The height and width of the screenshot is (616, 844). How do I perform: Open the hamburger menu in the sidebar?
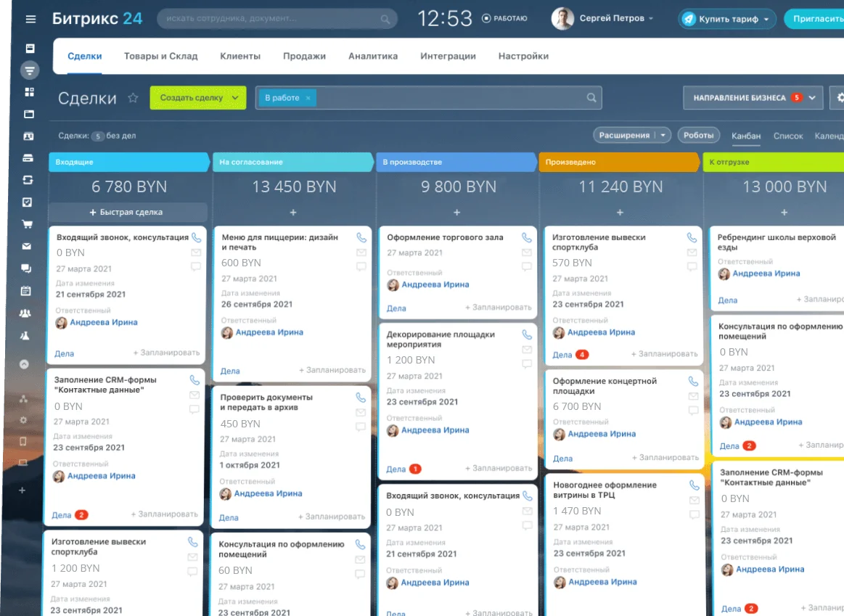(30, 19)
